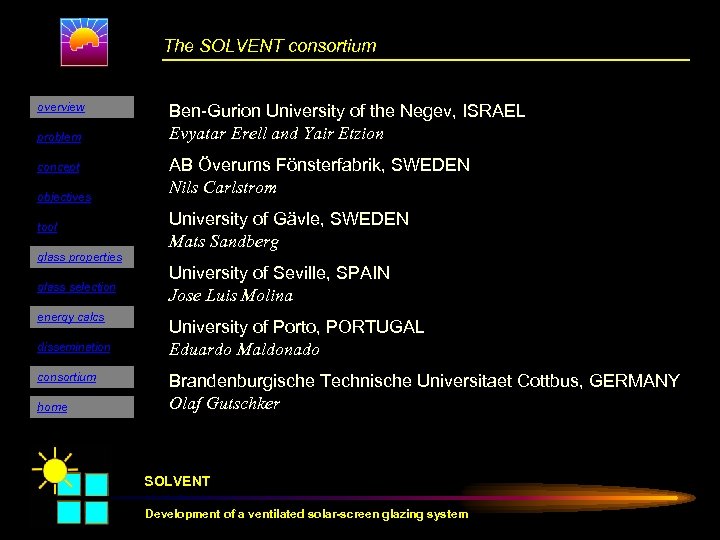Image resolution: width=720 pixels, height=540 pixels.
Task: Click the sunrise dome logo icon
Action: pos(84,42)
